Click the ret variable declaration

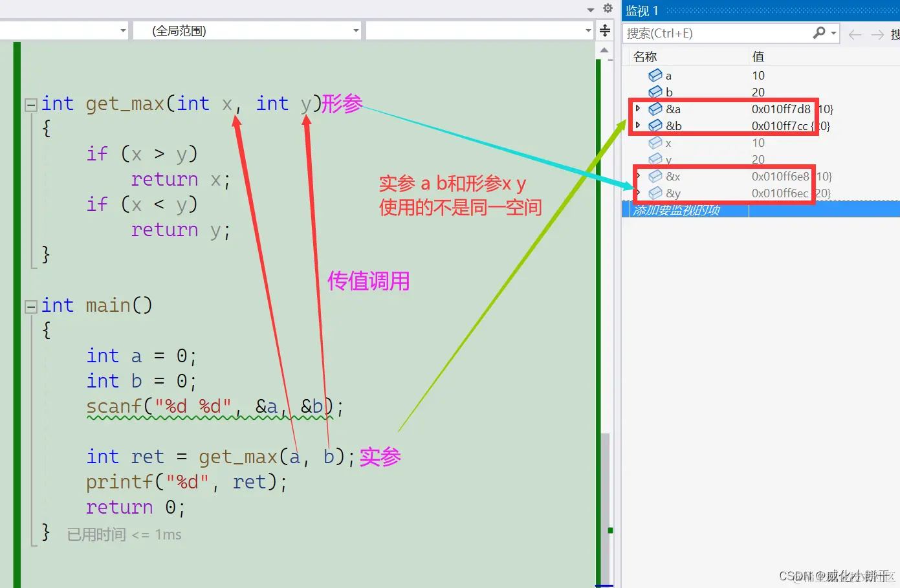pos(148,457)
